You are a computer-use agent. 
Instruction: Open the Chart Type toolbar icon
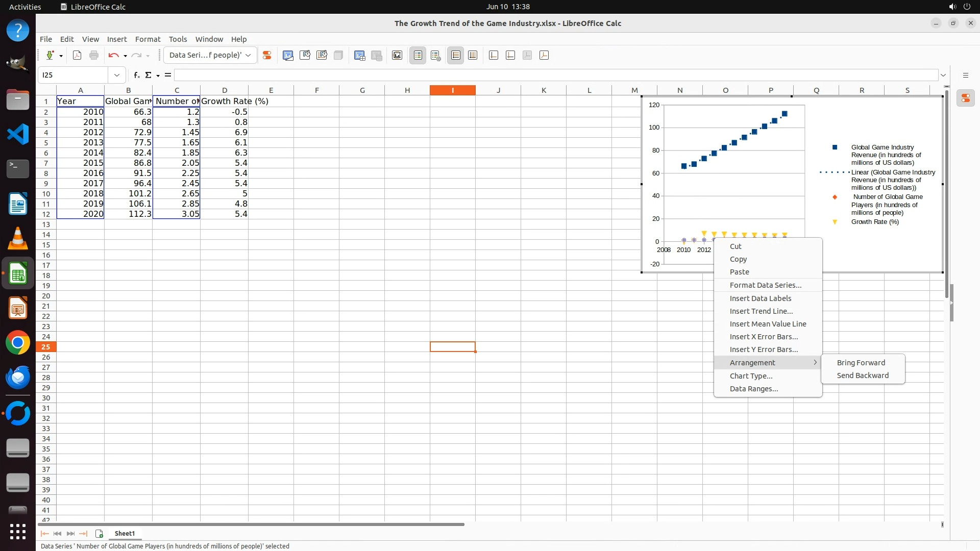tap(288, 55)
